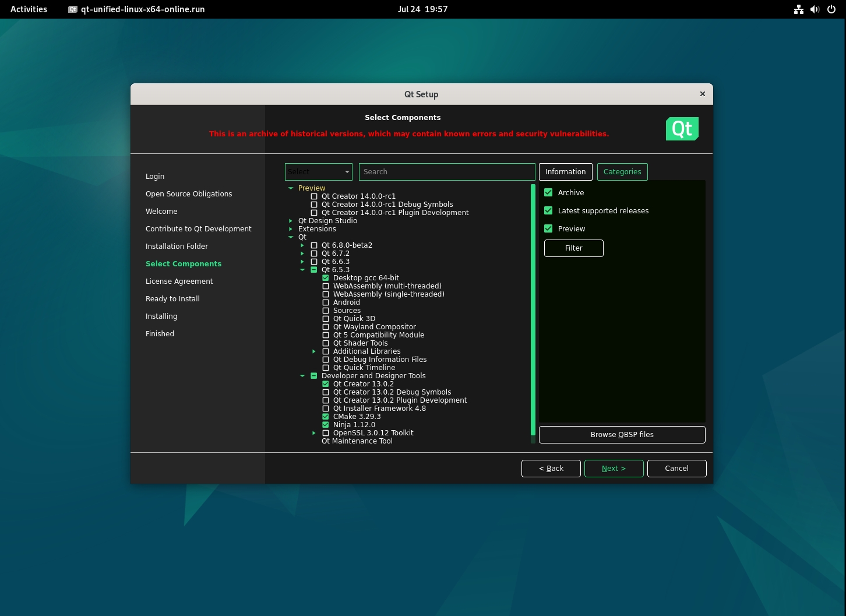Check Qt Wayland Compositor
This screenshot has width=846, height=616.
pos(326,327)
